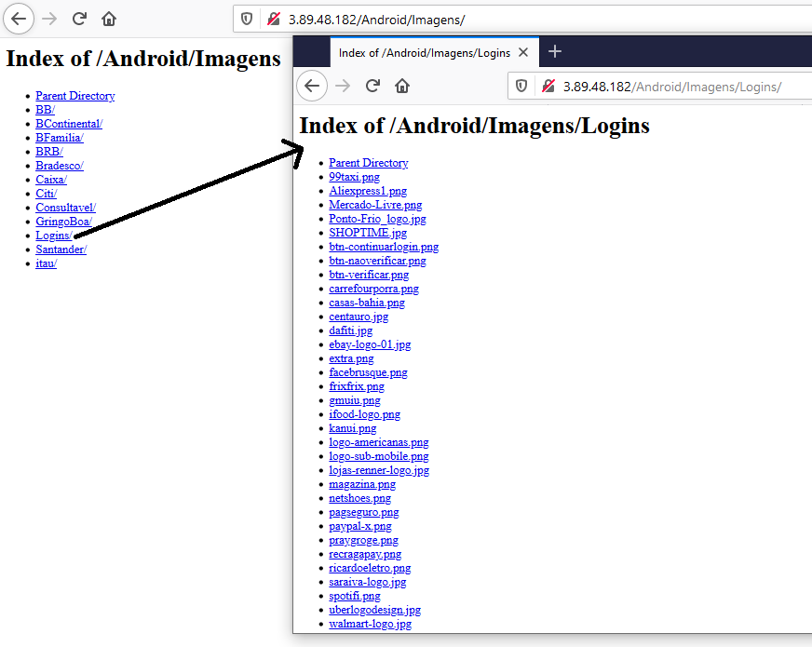This screenshot has height=647, width=812.
Task: Click the crossed-out lock icon in the Logins address bar
Action: pos(548,87)
